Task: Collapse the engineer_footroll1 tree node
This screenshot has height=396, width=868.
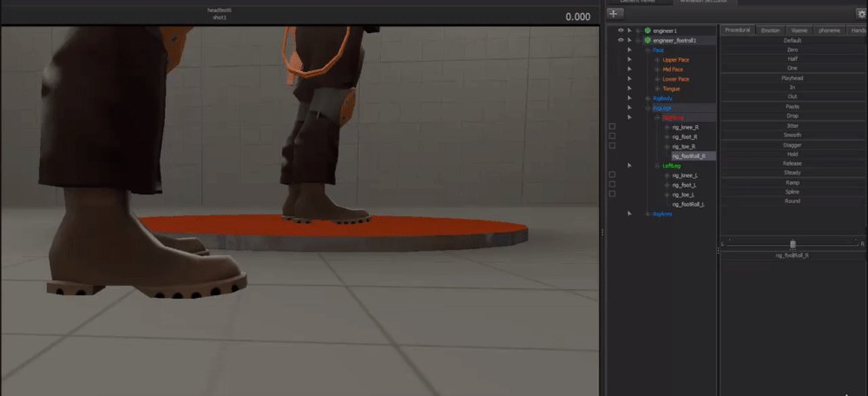Action: [638, 41]
